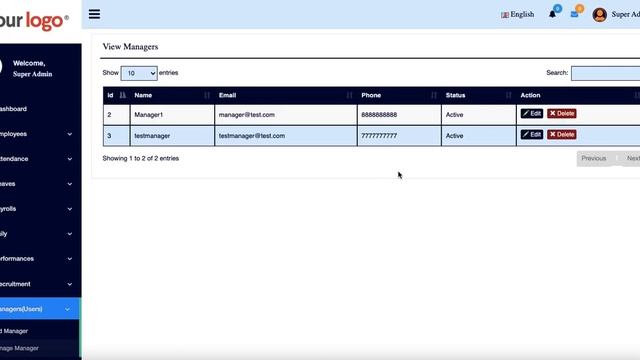Sort table by Email column arrows

[349, 96]
